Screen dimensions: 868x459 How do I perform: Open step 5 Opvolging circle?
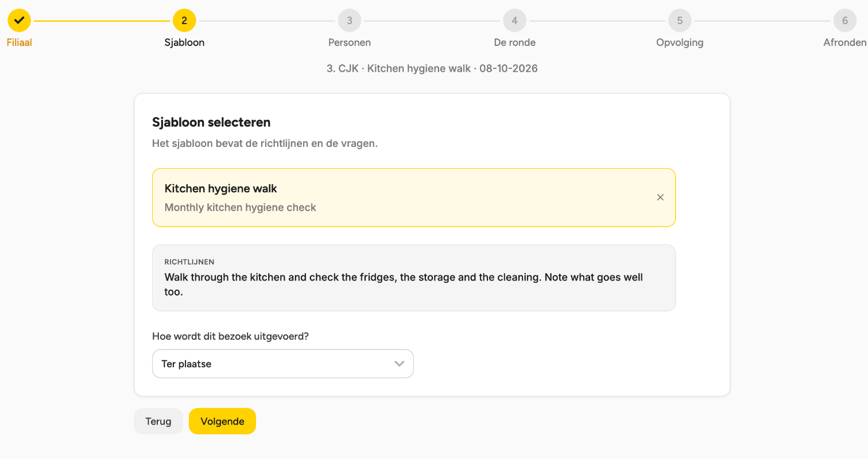pos(680,21)
